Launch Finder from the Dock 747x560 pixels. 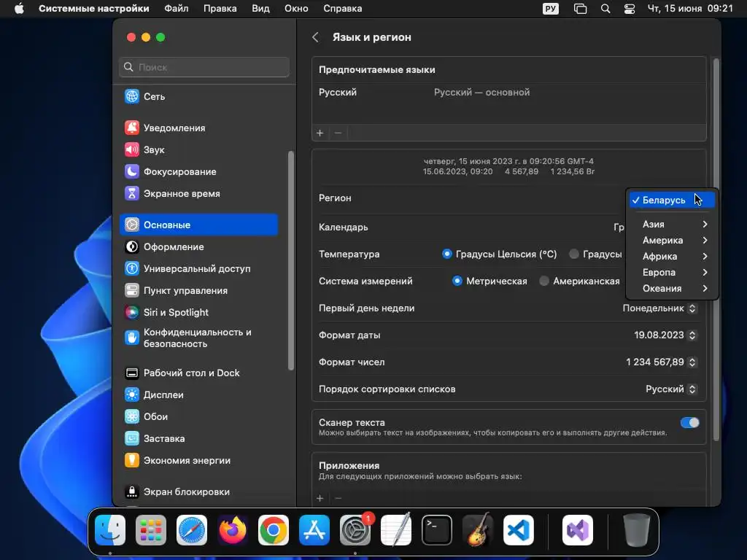[x=110, y=530]
